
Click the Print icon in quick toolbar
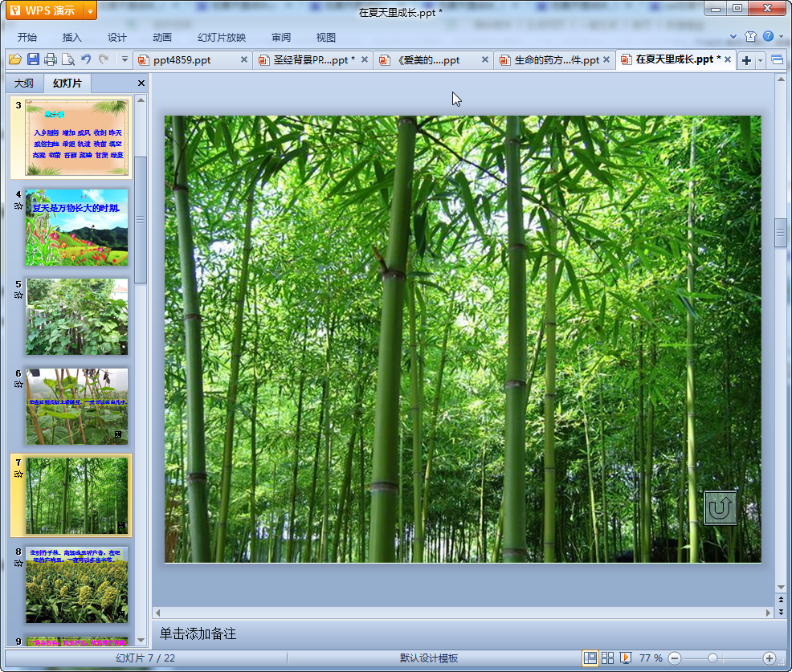point(51,59)
